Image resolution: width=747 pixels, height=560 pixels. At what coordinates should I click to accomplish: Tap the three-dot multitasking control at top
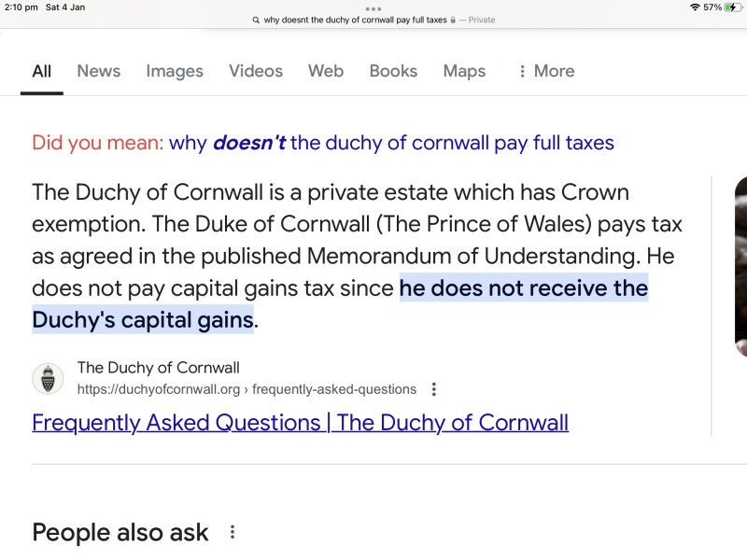tap(373, 8)
